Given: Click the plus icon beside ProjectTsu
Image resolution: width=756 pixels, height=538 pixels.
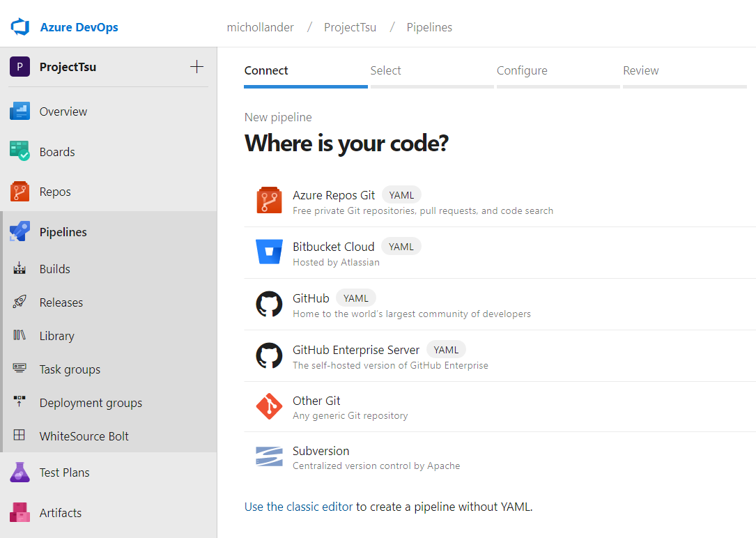Looking at the screenshot, I should [x=197, y=67].
